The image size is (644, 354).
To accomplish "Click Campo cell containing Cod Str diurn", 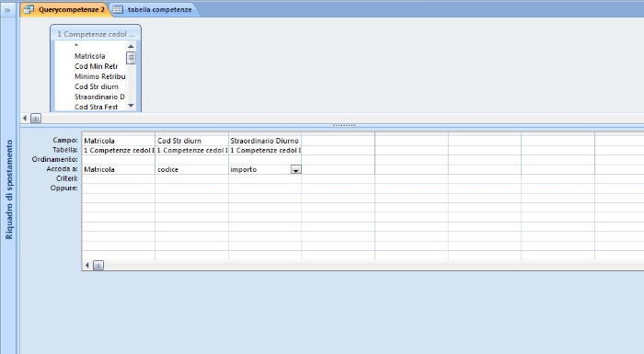I will click(x=191, y=141).
